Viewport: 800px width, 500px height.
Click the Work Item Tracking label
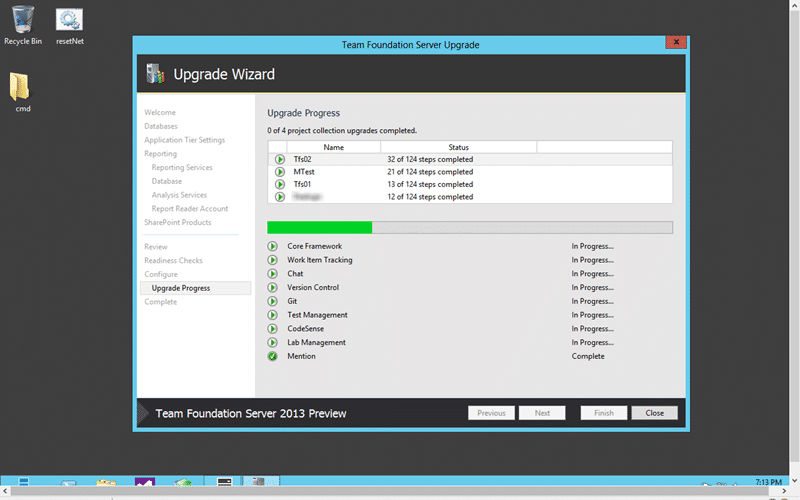(x=319, y=260)
